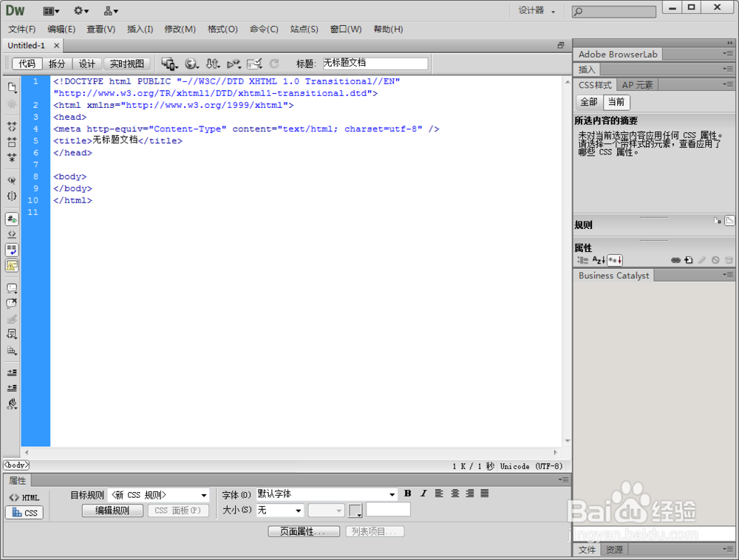This screenshot has height=560, width=739.
Task: Click the 标题 title input field
Action: coord(375,63)
